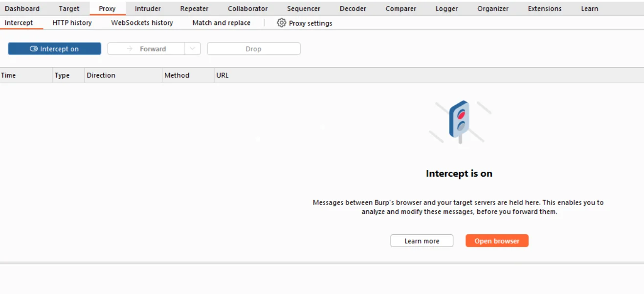Click the Learn more button
644x294 pixels.
click(x=422, y=241)
